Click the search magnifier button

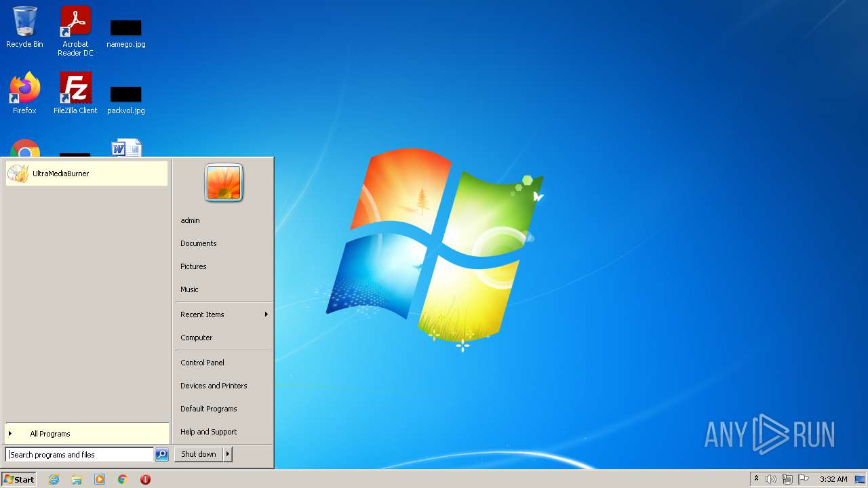(161, 455)
